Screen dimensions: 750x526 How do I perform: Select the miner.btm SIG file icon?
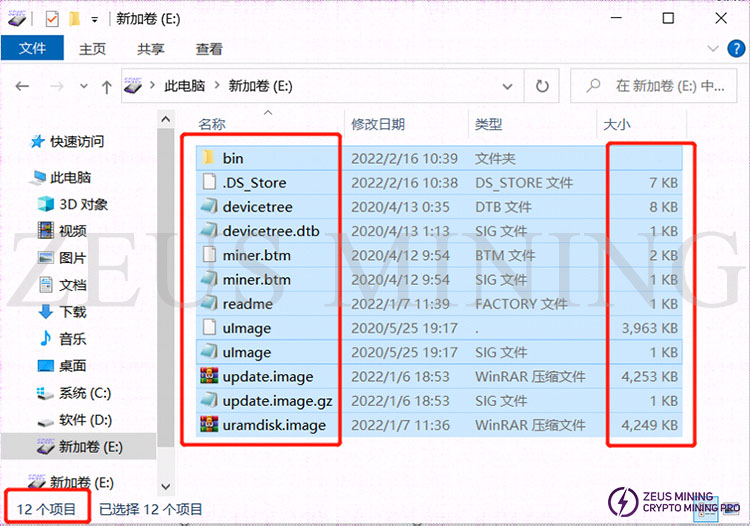209,279
